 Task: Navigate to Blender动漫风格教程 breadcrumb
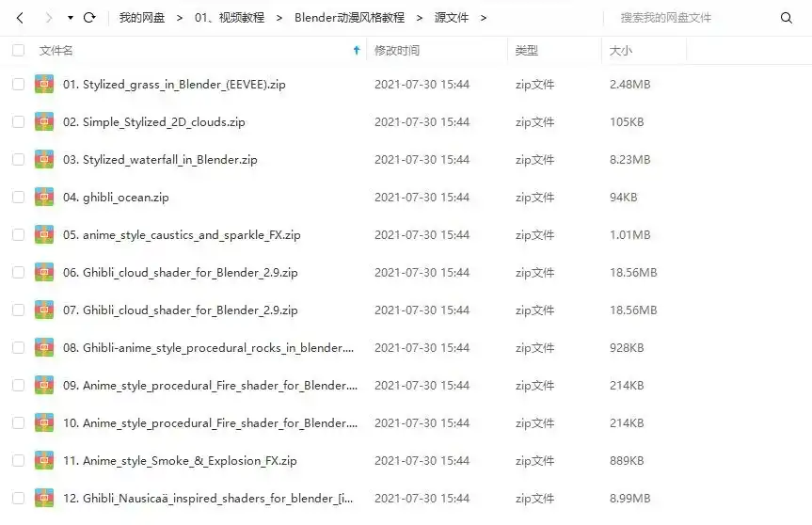pyautogui.click(x=350, y=18)
